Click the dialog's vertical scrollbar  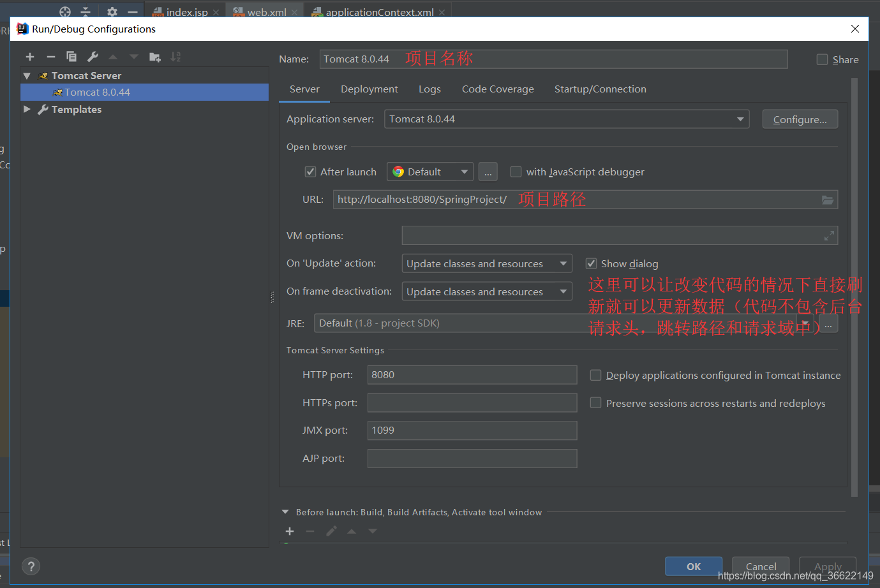click(854, 287)
